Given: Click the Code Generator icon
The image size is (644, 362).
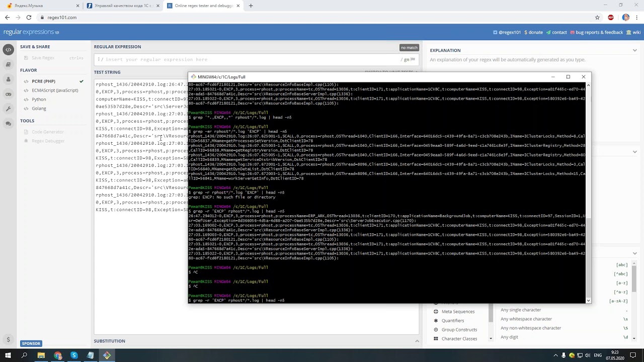Looking at the screenshot, I should pyautogui.click(x=26, y=132).
